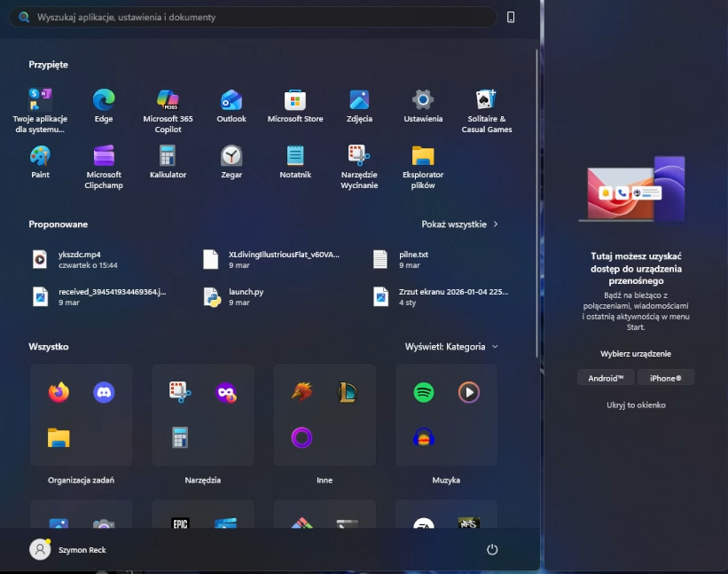728x574 pixels.
Task: Click the phone icon beside search bar
Action: point(511,17)
